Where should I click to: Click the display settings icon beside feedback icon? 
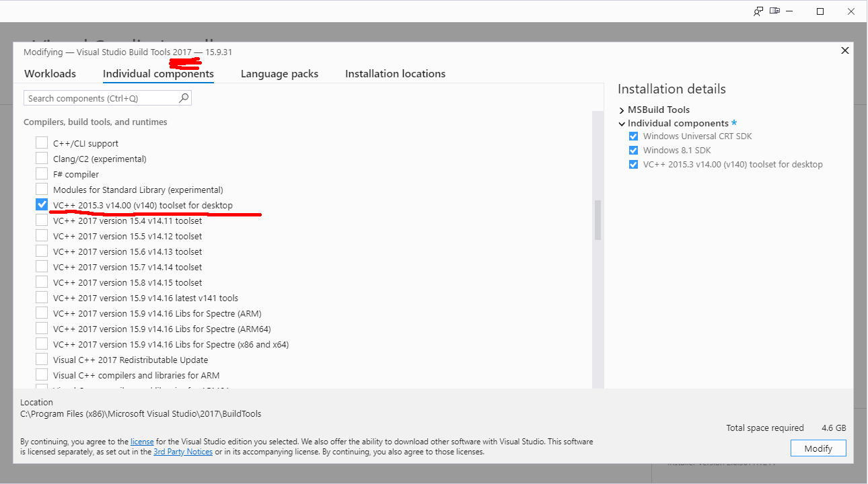(775, 11)
